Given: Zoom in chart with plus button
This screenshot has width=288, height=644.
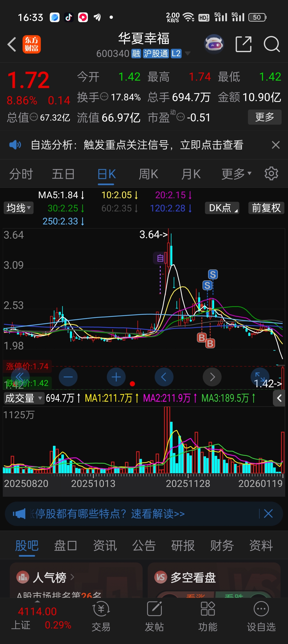Looking at the screenshot, I should coord(116,377).
